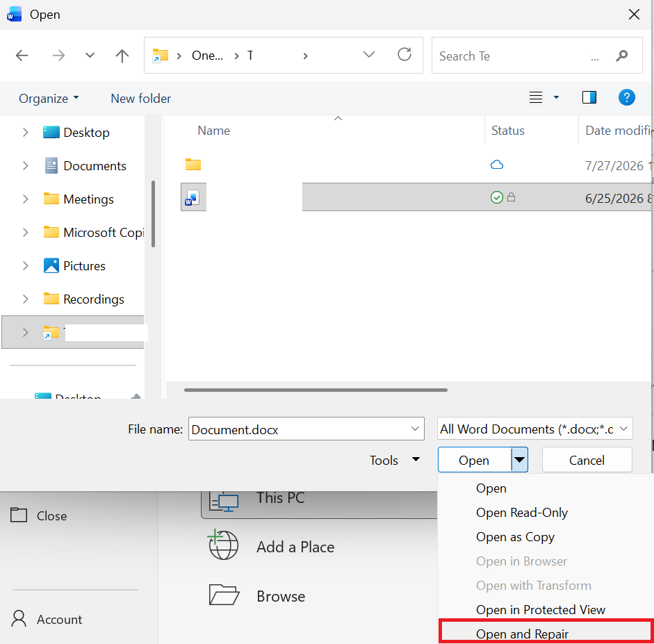Toggle the preview pane icon

pos(589,97)
